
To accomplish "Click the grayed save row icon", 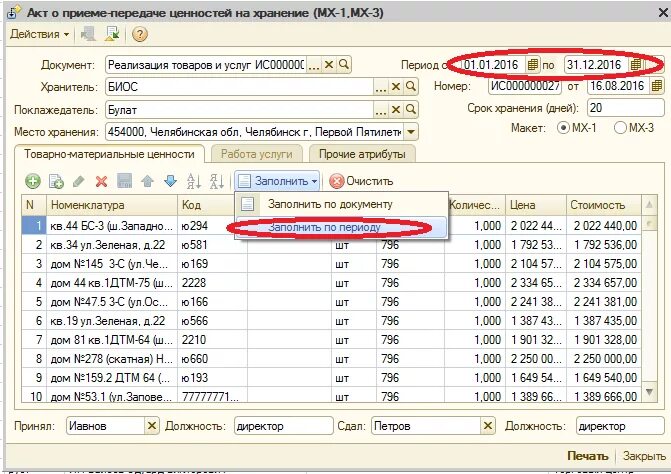I will click(125, 181).
